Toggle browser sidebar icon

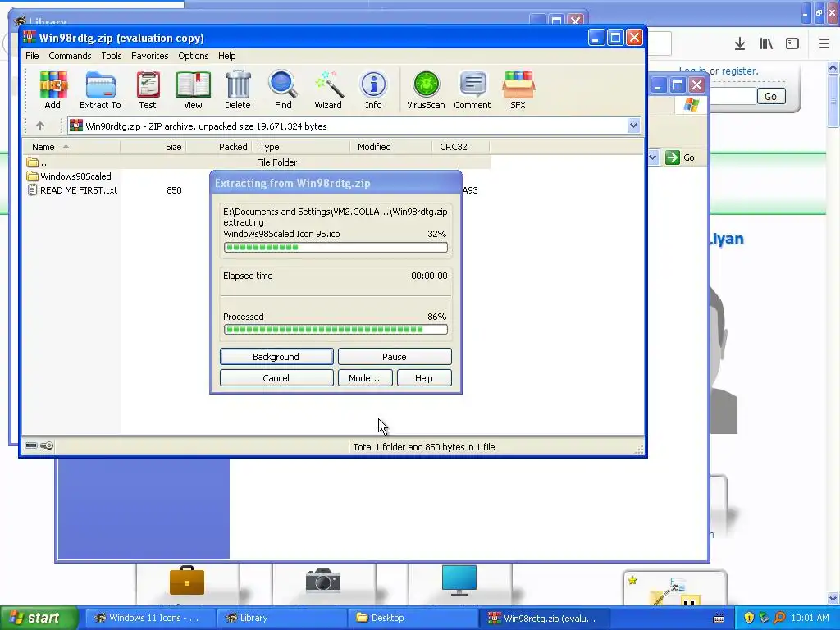(x=792, y=44)
